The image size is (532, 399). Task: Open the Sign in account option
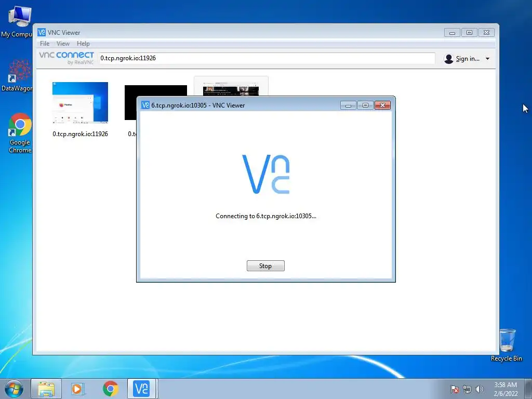pos(468,59)
